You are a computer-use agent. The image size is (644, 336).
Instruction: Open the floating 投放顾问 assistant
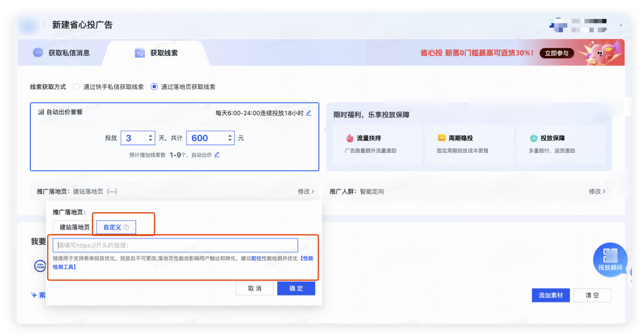point(610,260)
